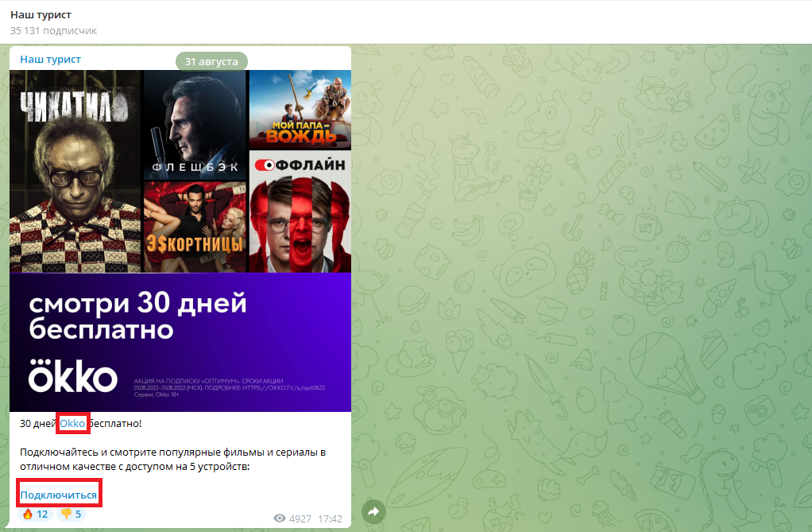Click the text line '30 дней Okko бесплатно!'
This screenshot has height=532, width=812.
[81, 424]
